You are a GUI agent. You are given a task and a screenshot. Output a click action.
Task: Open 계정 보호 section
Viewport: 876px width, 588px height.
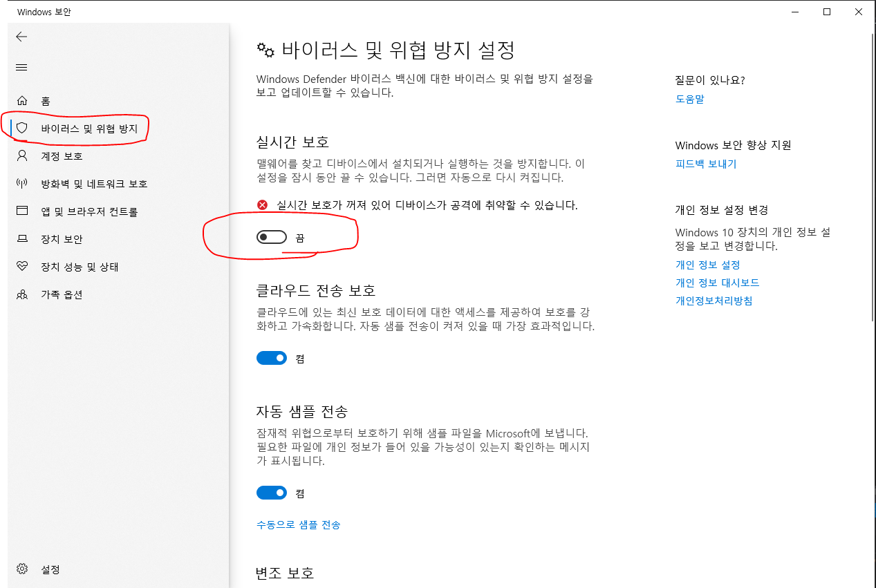(62, 156)
